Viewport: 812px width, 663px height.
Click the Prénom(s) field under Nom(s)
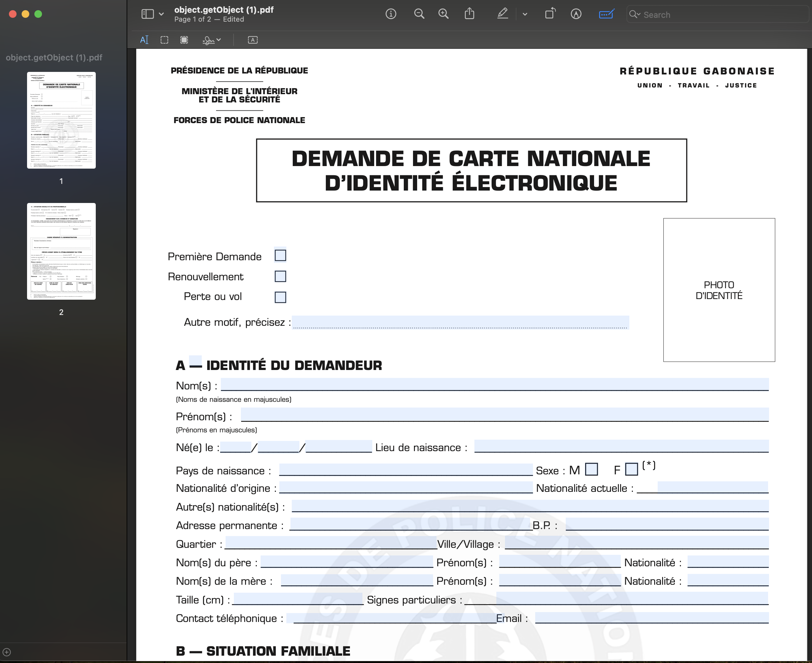click(x=505, y=414)
